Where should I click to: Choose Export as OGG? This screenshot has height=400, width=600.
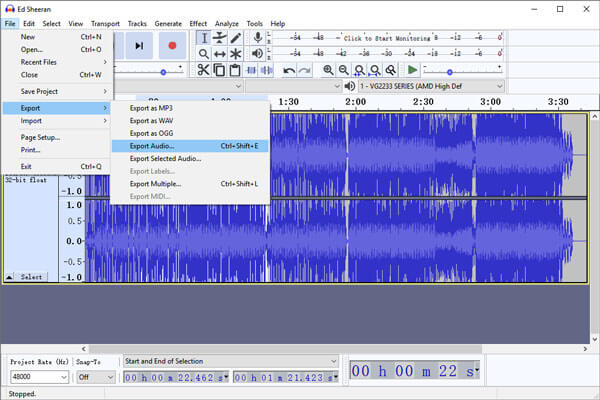tap(190, 134)
